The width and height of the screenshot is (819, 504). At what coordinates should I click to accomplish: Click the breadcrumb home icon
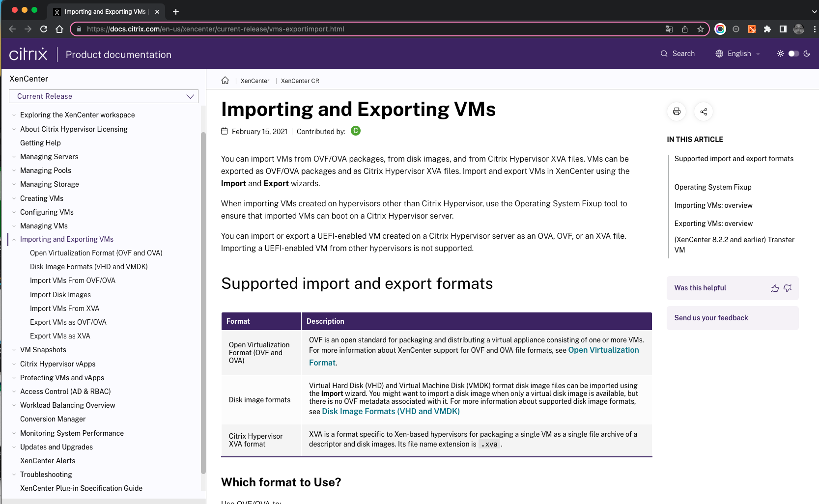[225, 81]
